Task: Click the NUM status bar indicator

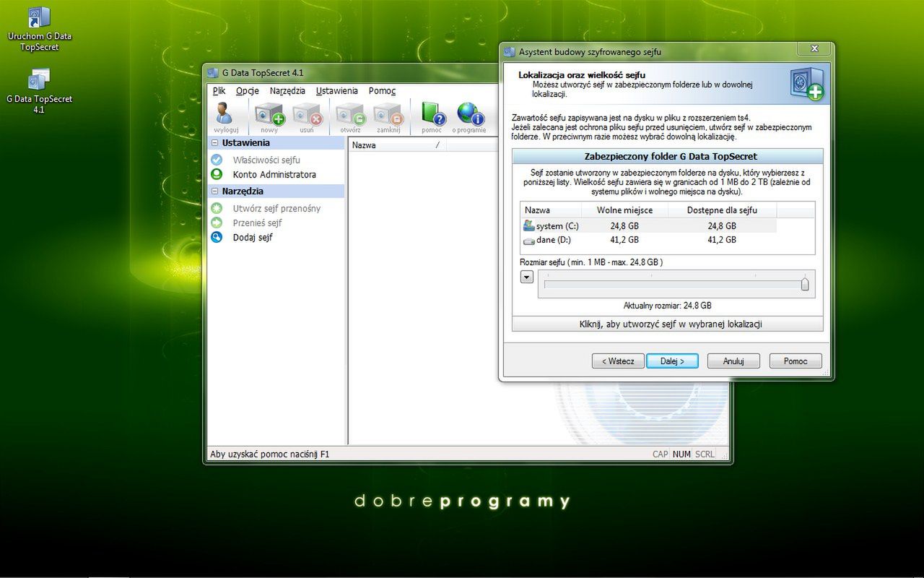Action: pos(681,454)
